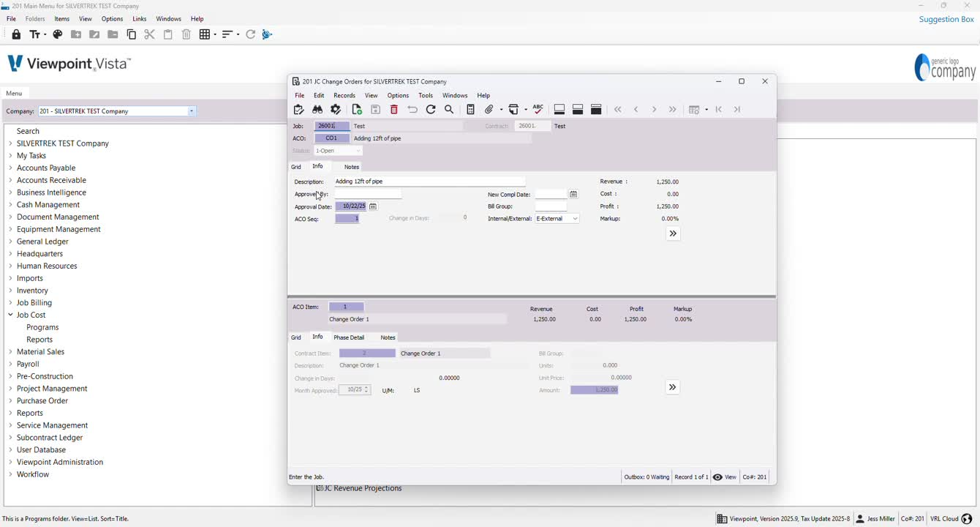
Task: Click the Bill Group input field
Action: click(551, 206)
